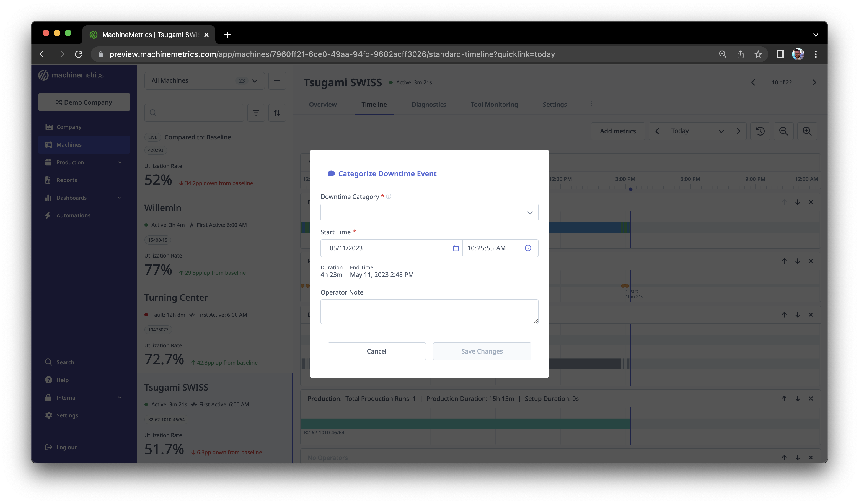
Task: Zoom in the timeline
Action: pyautogui.click(x=807, y=131)
